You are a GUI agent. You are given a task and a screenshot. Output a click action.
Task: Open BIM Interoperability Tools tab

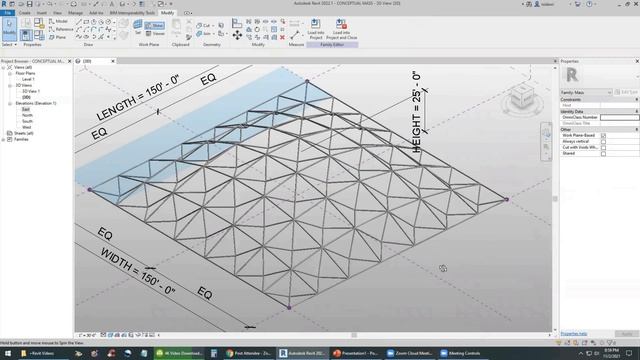(x=132, y=13)
